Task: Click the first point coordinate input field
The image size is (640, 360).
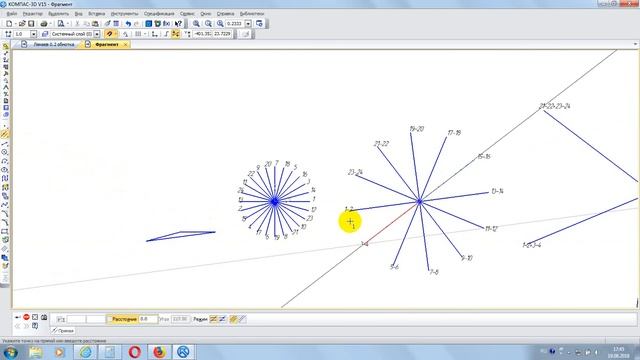Action: (x=76, y=319)
